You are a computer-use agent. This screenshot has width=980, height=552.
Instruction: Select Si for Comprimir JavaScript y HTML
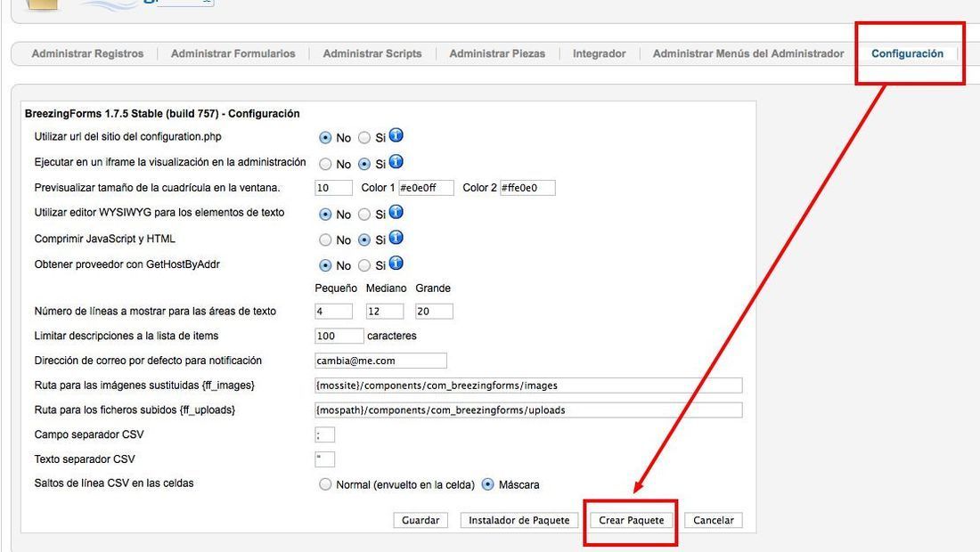pyautogui.click(x=364, y=239)
